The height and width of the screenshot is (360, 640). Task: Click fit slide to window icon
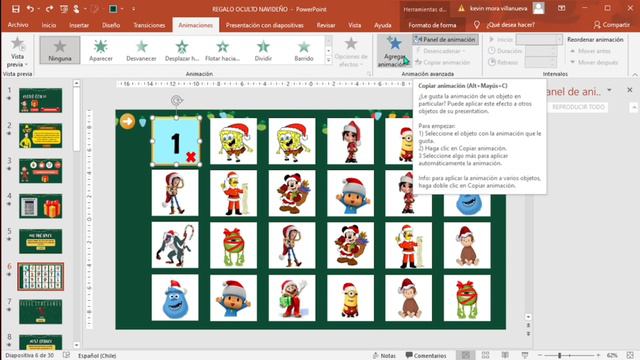[x=630, y=356]
